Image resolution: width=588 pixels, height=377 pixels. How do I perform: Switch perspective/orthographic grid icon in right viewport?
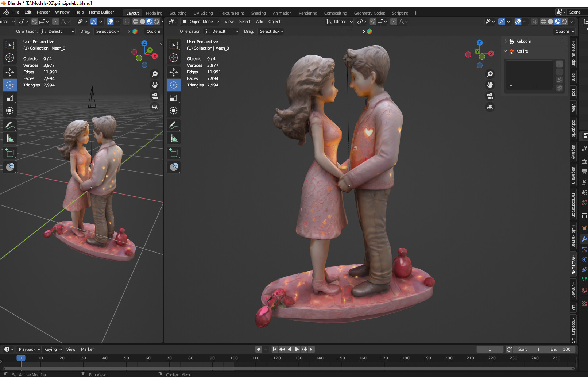point(490,107)
